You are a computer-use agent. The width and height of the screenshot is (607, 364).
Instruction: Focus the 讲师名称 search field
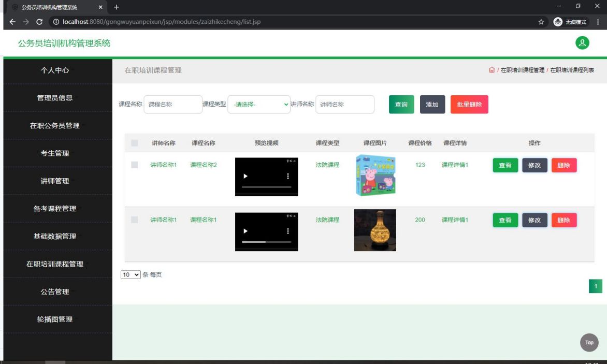click(x=345, y=105)
